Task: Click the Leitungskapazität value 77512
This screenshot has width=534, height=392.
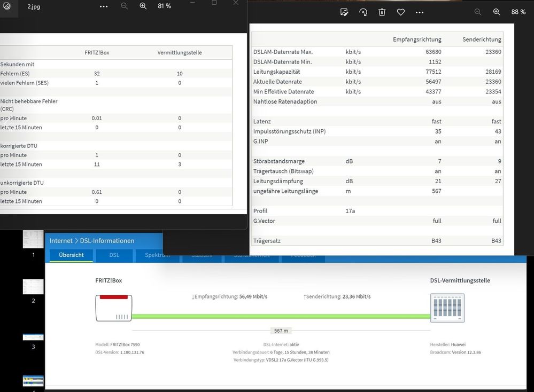Action: [x=433, y=72]
